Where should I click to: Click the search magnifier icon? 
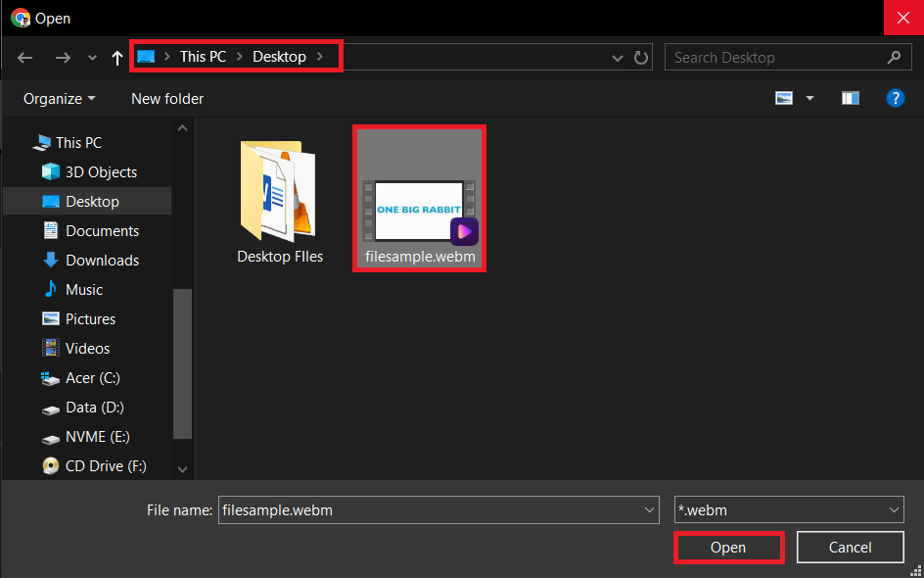coord(894,57)
